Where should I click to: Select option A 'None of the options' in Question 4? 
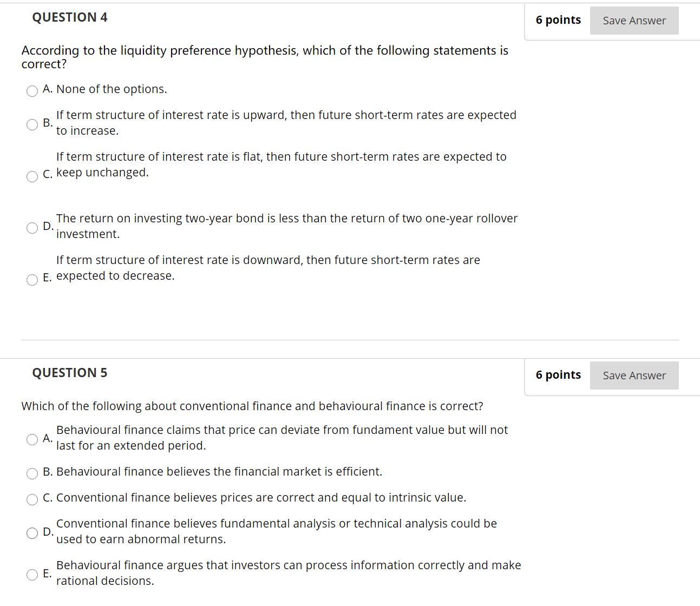pyautogui.click(x=32, y=91)
